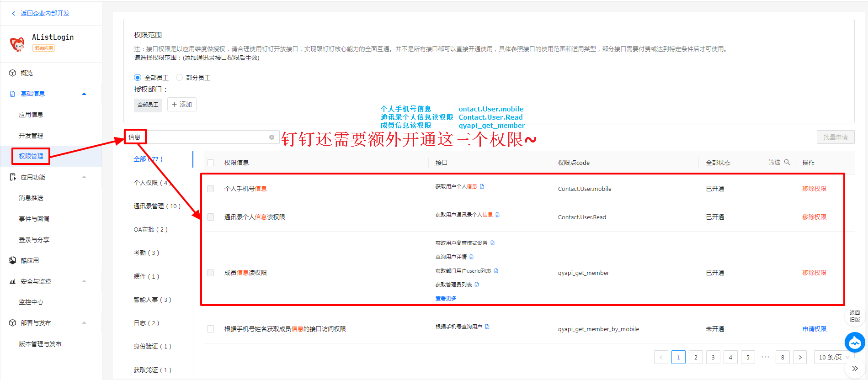Click the 酷应用 icon in sidebar

(13, 260)
